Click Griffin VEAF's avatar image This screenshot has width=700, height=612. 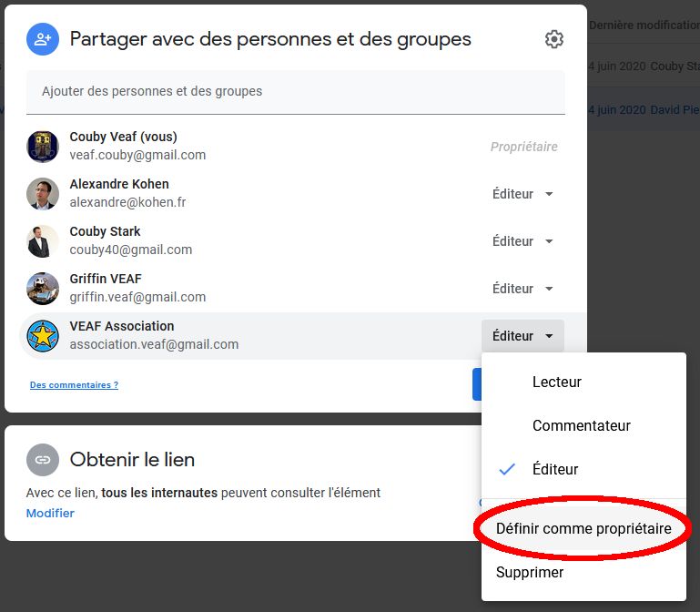point(43,289)
